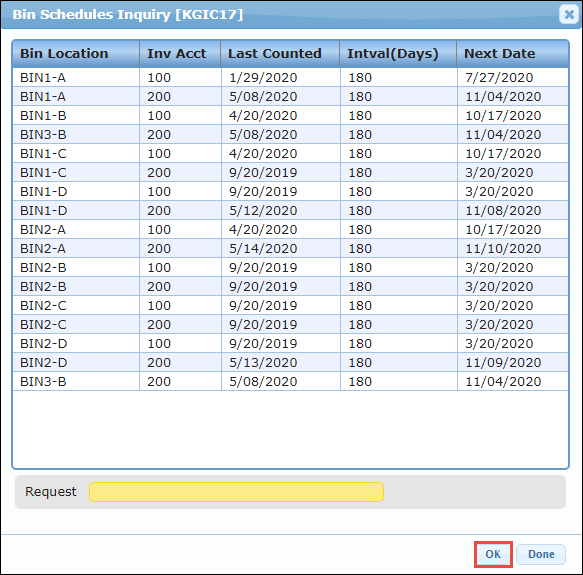583x575 pixels.
Task: Select the last BIN3-B row in the table
Action: [x=290, y=381]
